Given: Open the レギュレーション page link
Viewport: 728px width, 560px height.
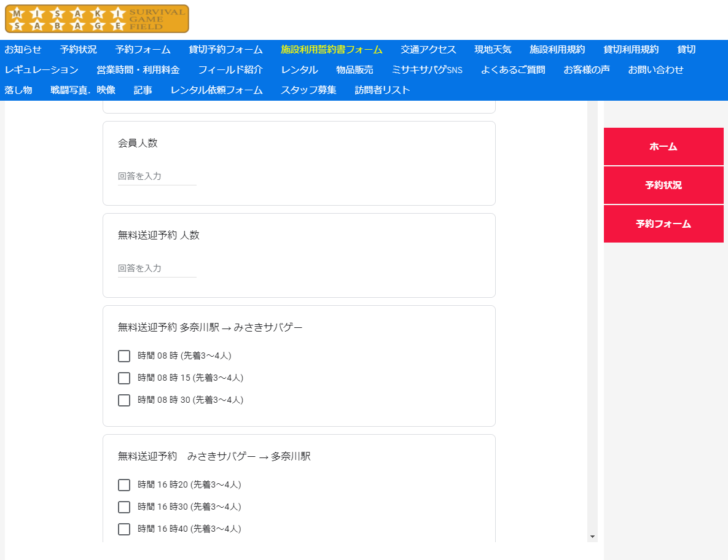Looking at the screenshot, I should 42,70.
